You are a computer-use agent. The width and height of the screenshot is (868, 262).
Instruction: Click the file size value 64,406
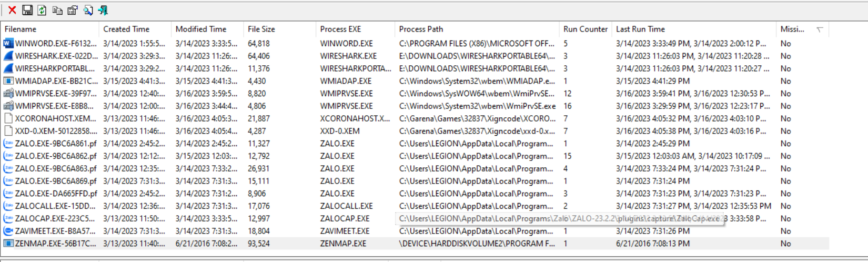tap(259, 56)
